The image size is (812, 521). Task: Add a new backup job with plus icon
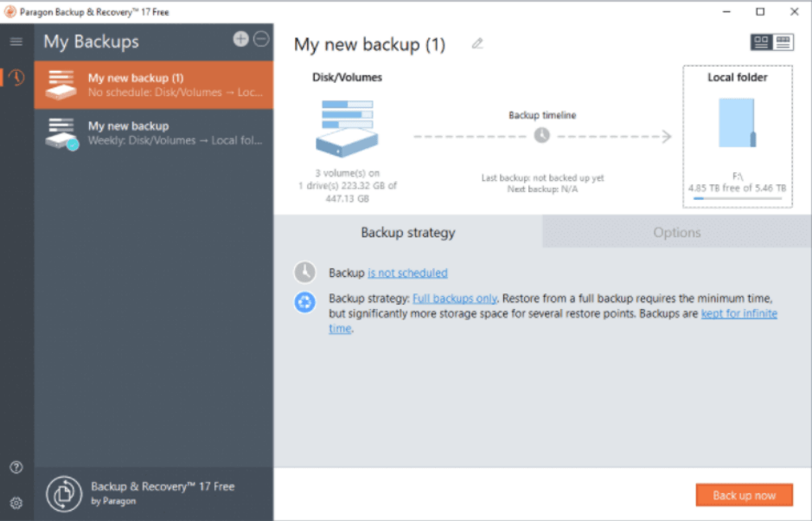(x=241, y=39)
